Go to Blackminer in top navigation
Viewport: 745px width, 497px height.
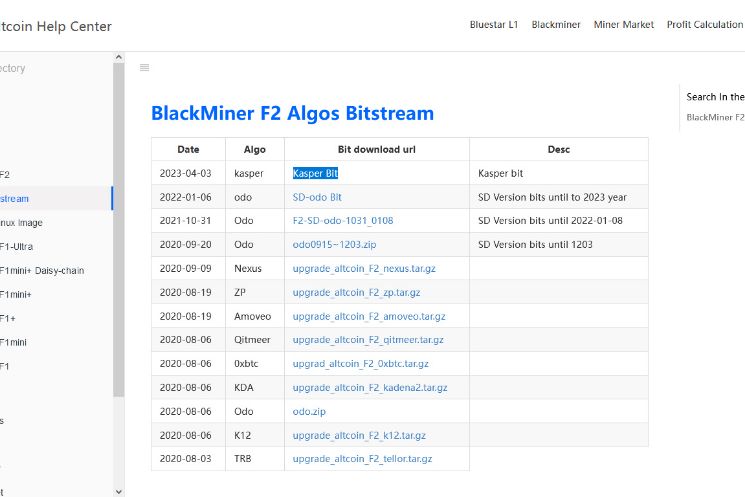pyautogui.click(x=556, y=25)
